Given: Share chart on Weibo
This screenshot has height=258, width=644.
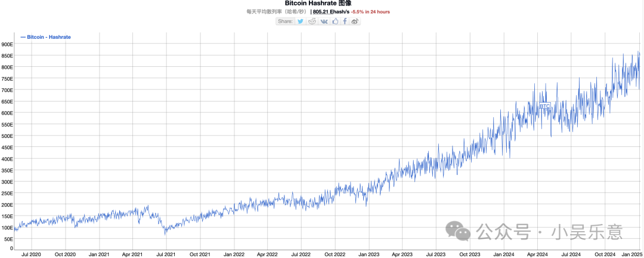Looking at the screenshot, I should coord(355,21).
